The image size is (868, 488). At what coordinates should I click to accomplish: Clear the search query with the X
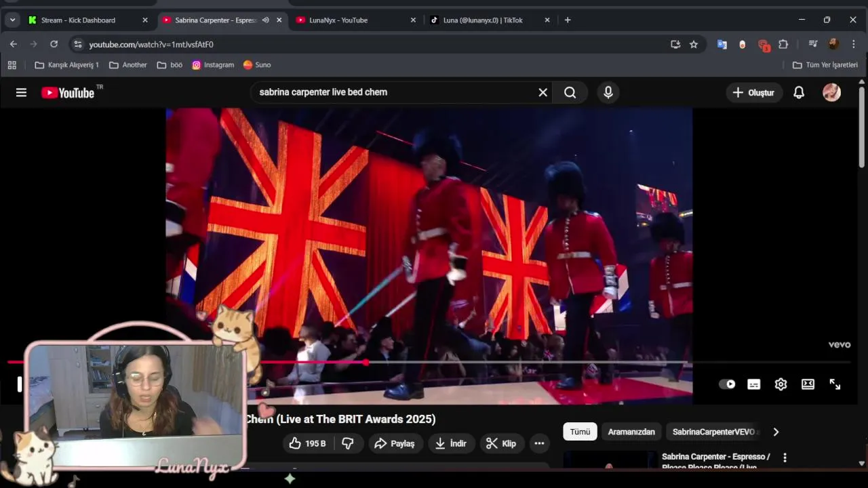[542, 93]
